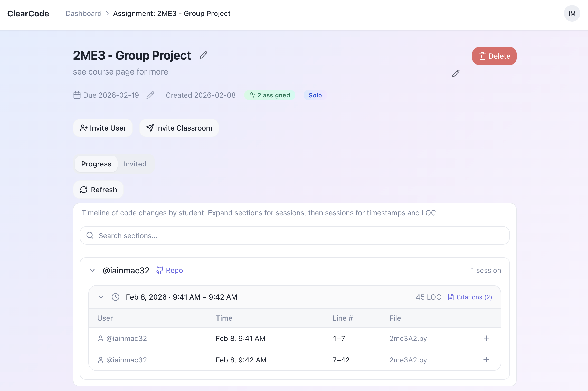The width and height of the screenshot is (588, 391).
Task: Click the Delete assignment button
Action: click(x=494, y=56)
